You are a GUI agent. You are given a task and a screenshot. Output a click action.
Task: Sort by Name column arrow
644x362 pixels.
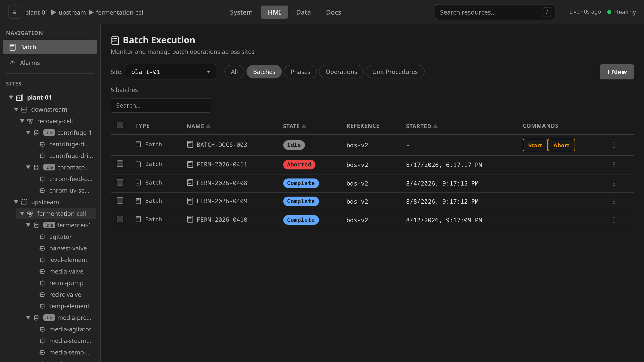(x=208, y=126)
